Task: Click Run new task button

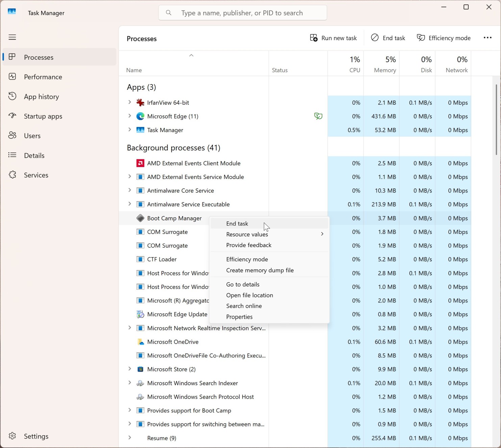Action: (333, 38)
